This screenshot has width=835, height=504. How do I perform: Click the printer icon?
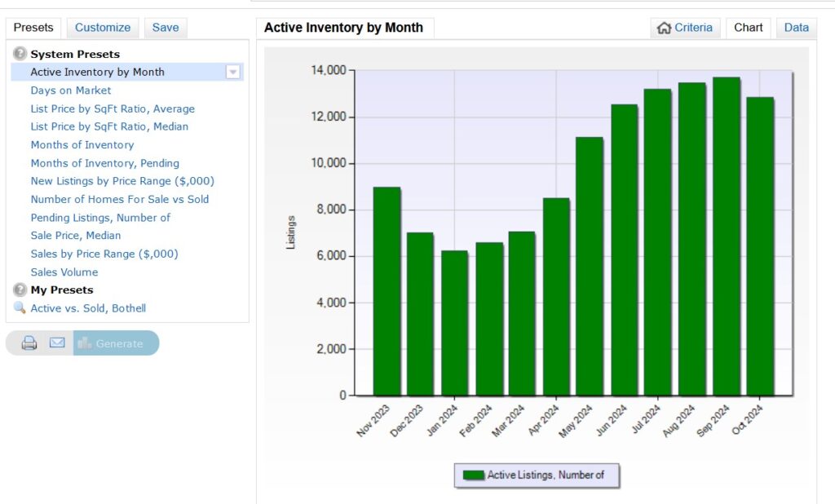[29, 343]
